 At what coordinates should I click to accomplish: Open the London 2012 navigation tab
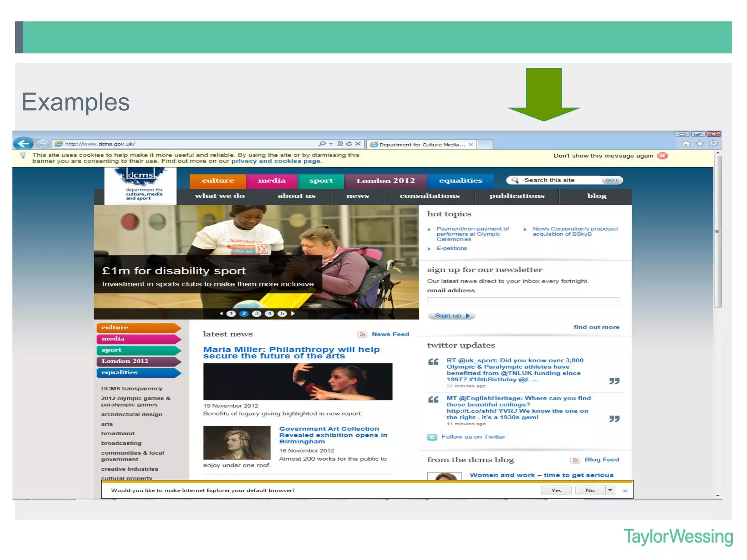pyautogui.click(x=386, y=181)
